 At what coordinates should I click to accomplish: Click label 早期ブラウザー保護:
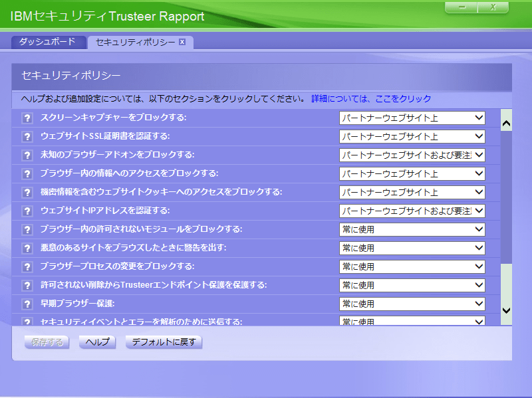[78, 304]
